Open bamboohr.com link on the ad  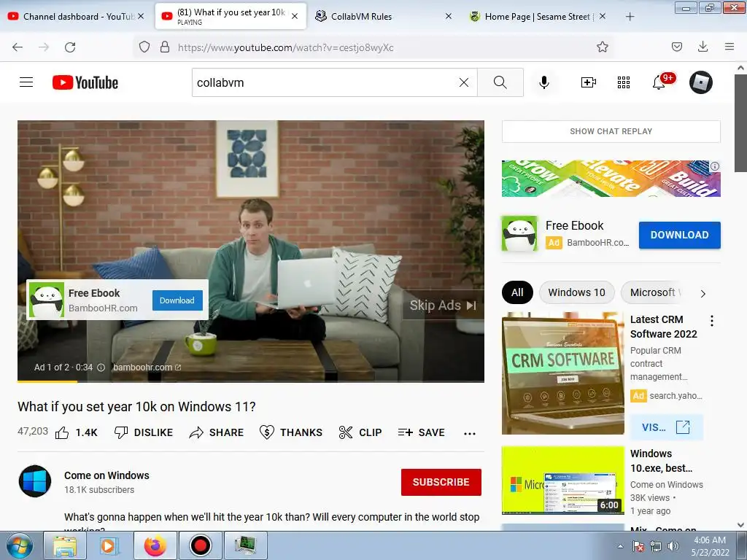point(147,367)
